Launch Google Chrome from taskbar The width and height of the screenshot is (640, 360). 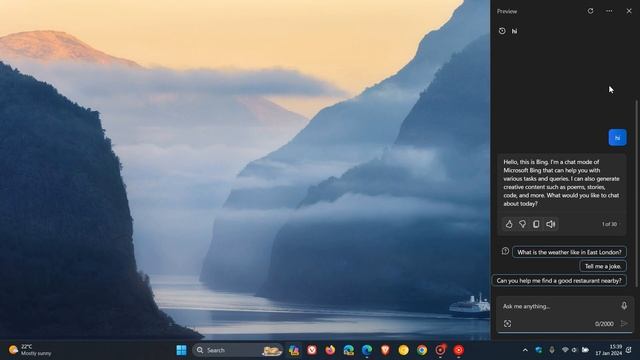pyautogui.click(x=422, y=350)
